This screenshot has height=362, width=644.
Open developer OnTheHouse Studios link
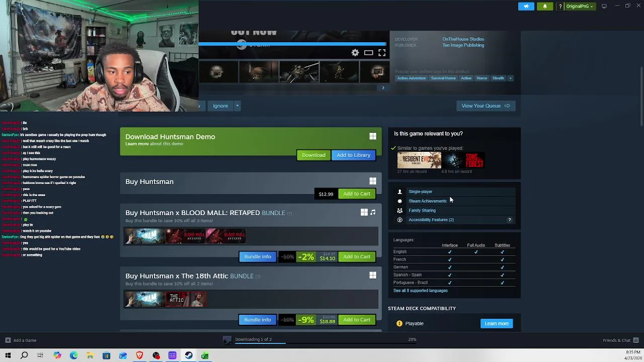(463, 39)
